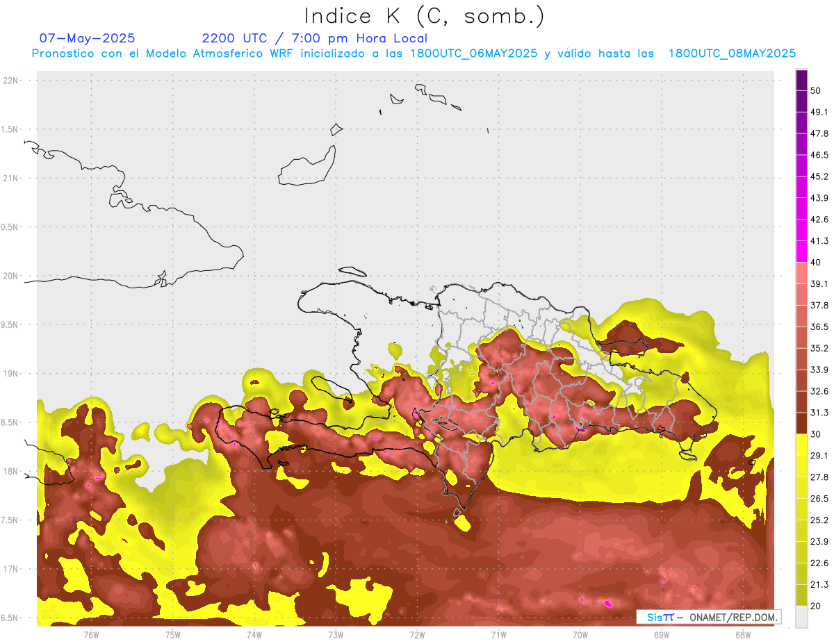Screen dimensions: 834x644
Task: Select the date text "07-May-2025"
Action: 87,38
